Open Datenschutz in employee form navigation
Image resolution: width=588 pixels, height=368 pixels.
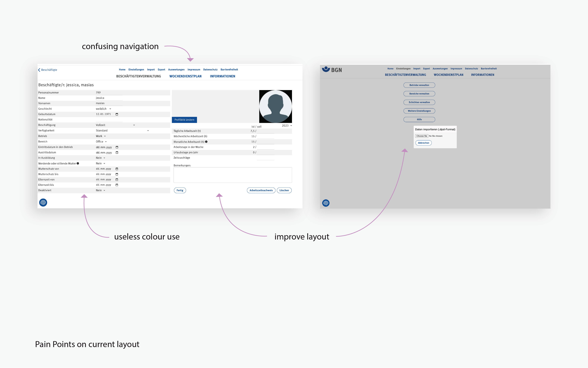click(x=210, y=70)
